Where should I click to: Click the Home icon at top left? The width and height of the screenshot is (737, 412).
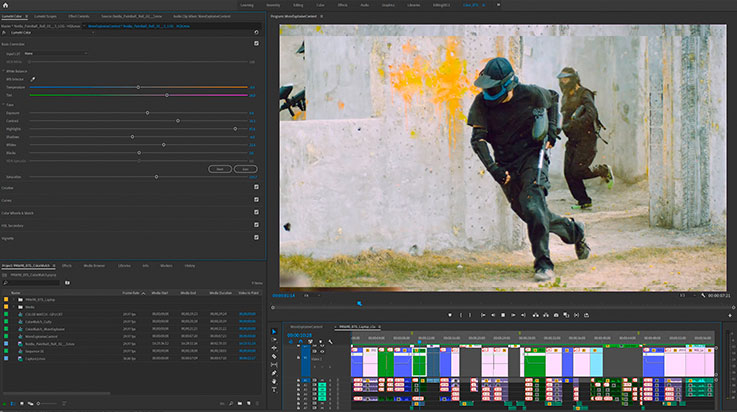pos(7,5)
